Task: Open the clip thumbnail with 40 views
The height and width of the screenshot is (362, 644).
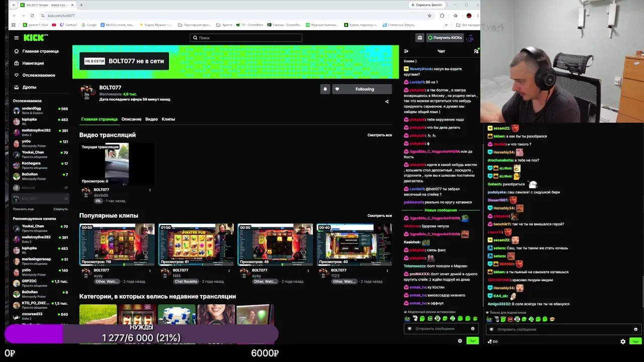Action: click(354, 244)
